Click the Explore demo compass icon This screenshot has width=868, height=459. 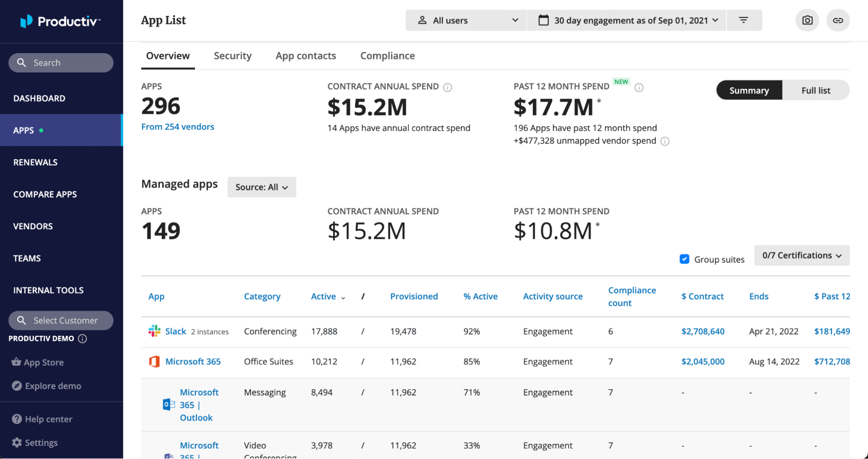click(16, 386)
